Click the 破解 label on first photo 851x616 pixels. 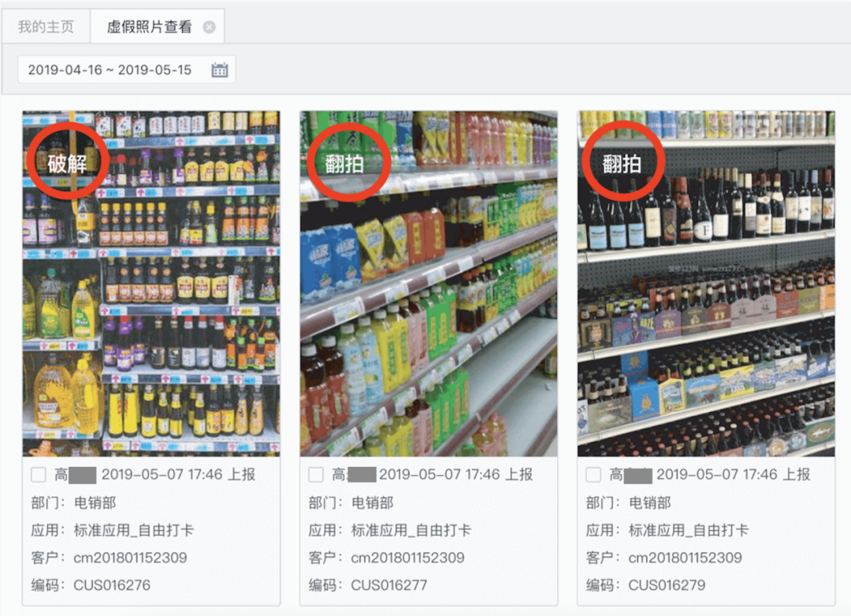(67, 163)
